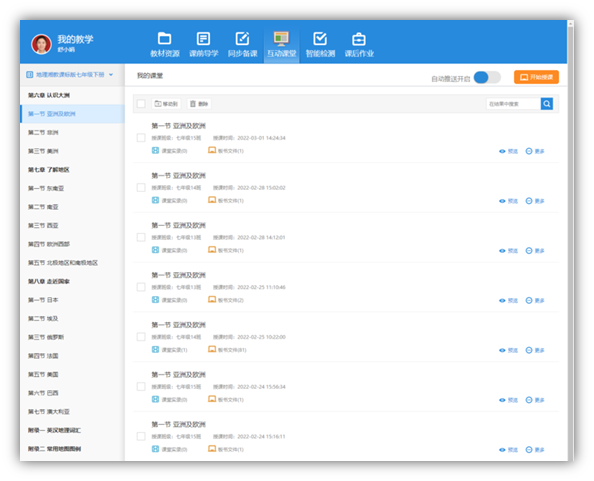The width and height of the screenshot is (594, 481).
Task: Select 第一节 东南亚 in the sidebar
Action: tap(72, 188)
